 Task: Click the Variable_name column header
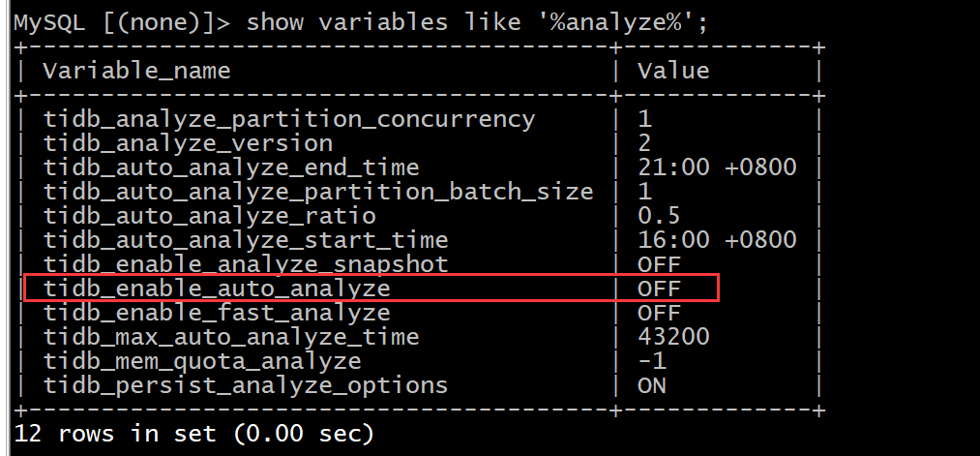click(x=136, y=71)
